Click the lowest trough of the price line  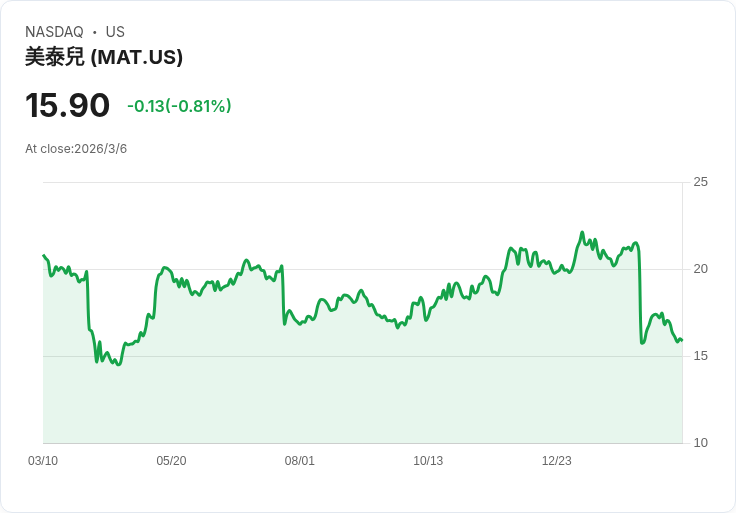[119, 365]
